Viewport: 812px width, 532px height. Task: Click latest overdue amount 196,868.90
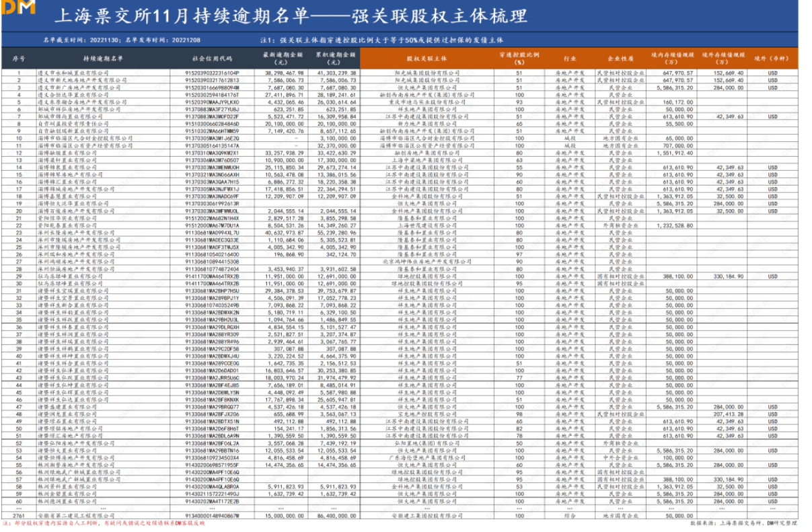click(289, 255)
